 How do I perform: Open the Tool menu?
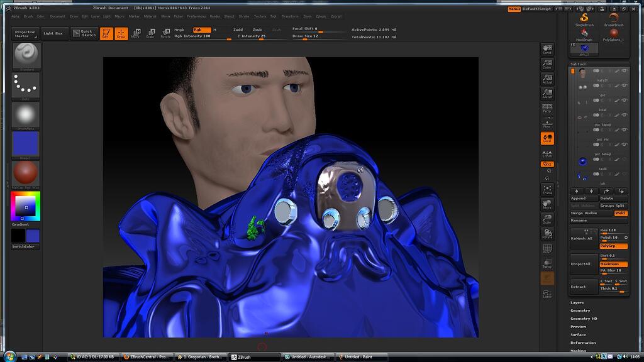click(272, 17)
